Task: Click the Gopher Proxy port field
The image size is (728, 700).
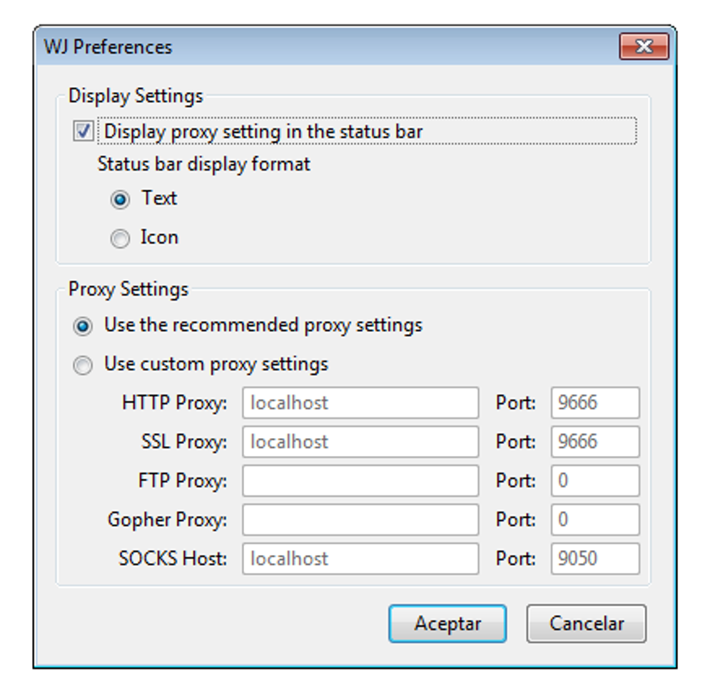Action: (595, 520)
